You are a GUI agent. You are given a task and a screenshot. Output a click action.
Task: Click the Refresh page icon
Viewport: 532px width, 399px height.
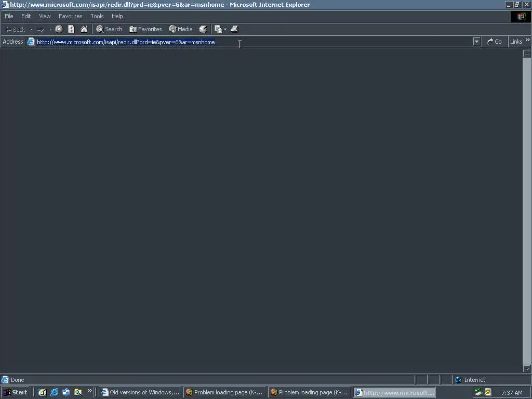pyautogui.click(x=71, y=29)
